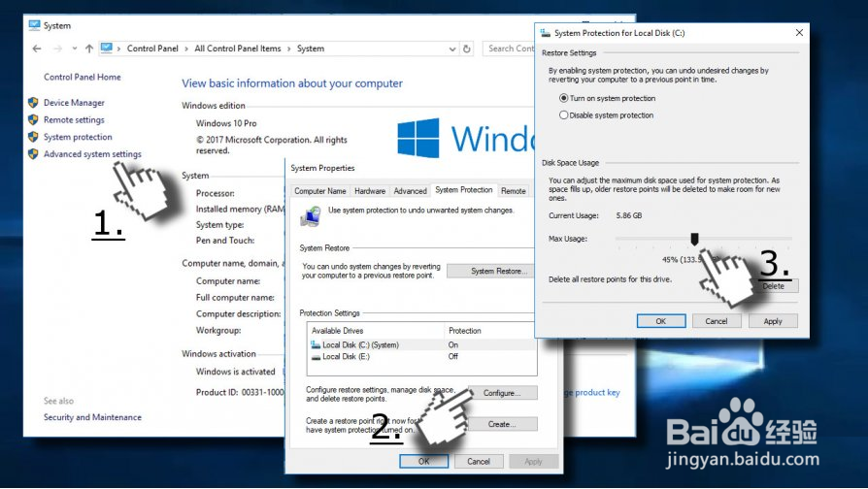This screenshot has width=868, height=489.
Task: Click the Back arrow in System window
Action: pyautogui.click(x=37, y=49)
